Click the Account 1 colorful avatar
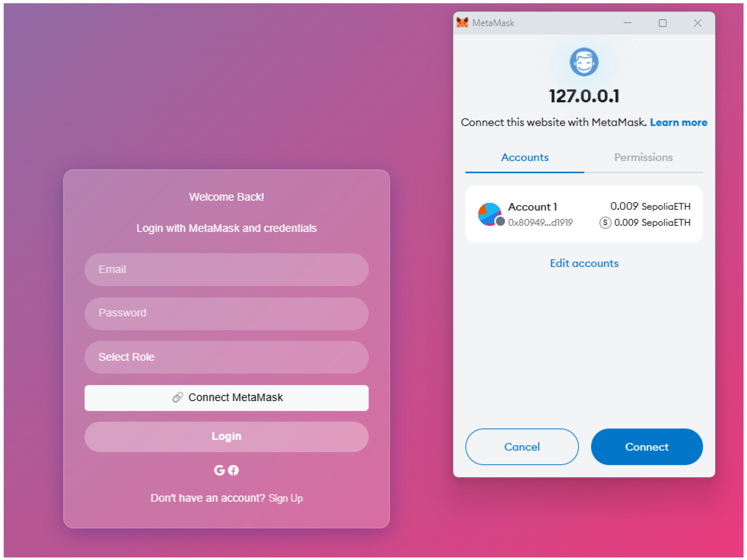This screenshot has height=560, width=747. [489, 214]
